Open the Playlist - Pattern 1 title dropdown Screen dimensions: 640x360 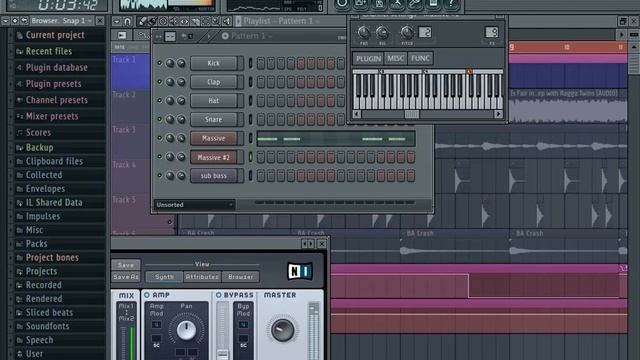pos(281,21)
